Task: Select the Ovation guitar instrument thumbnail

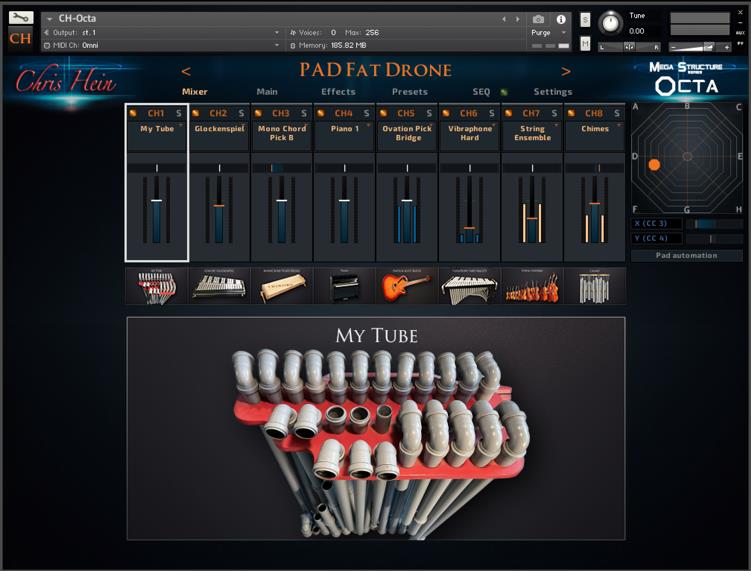Action: tap(406, 286)
